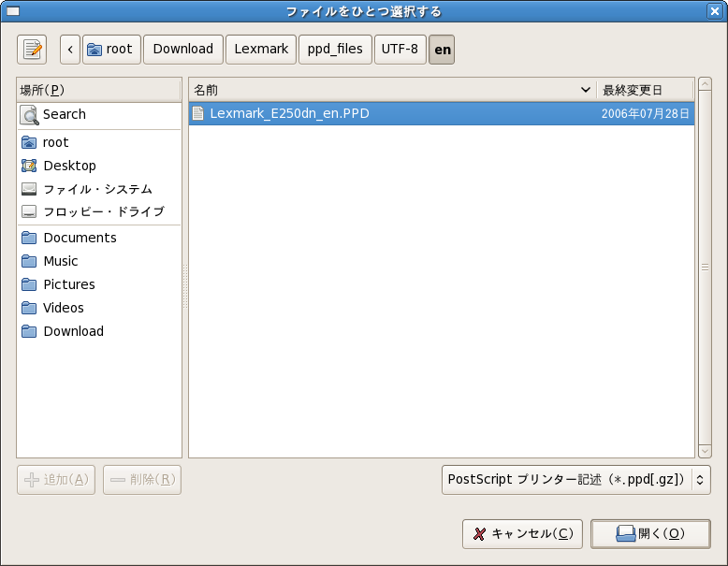728x566 pixels.
Task: Go to UTF-8 folder in path bar
Action: (x=400, y=50)
